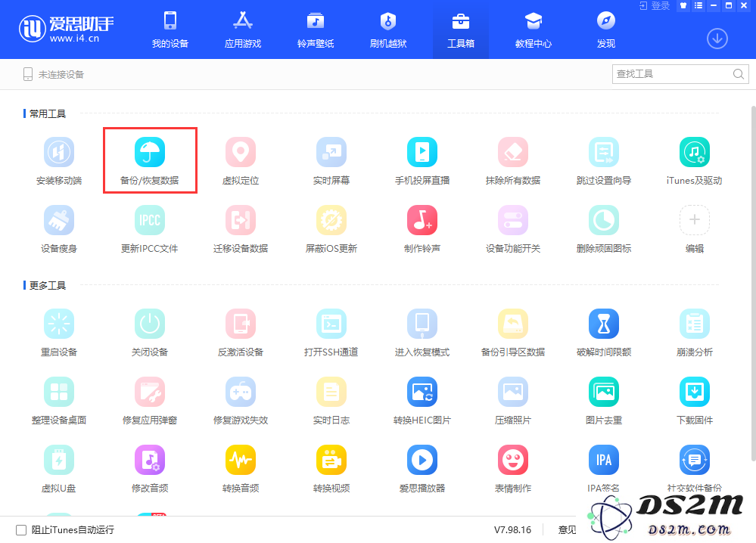Click the 未连接设备 status label
Viewport: 756px width, 543px height.
tap(61, 75)
